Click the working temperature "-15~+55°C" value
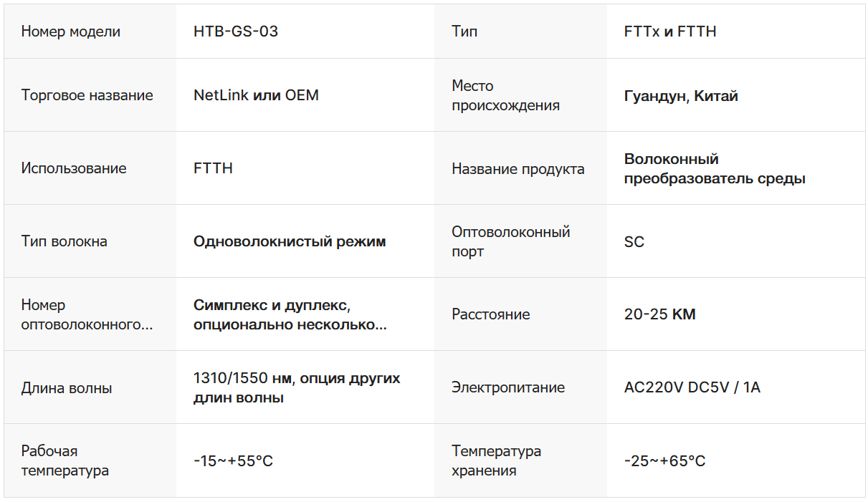The width and height of the screenshot is (868, 502). coord(233,460)
